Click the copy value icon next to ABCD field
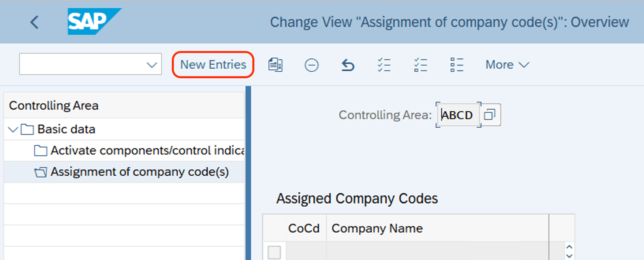 490,115
